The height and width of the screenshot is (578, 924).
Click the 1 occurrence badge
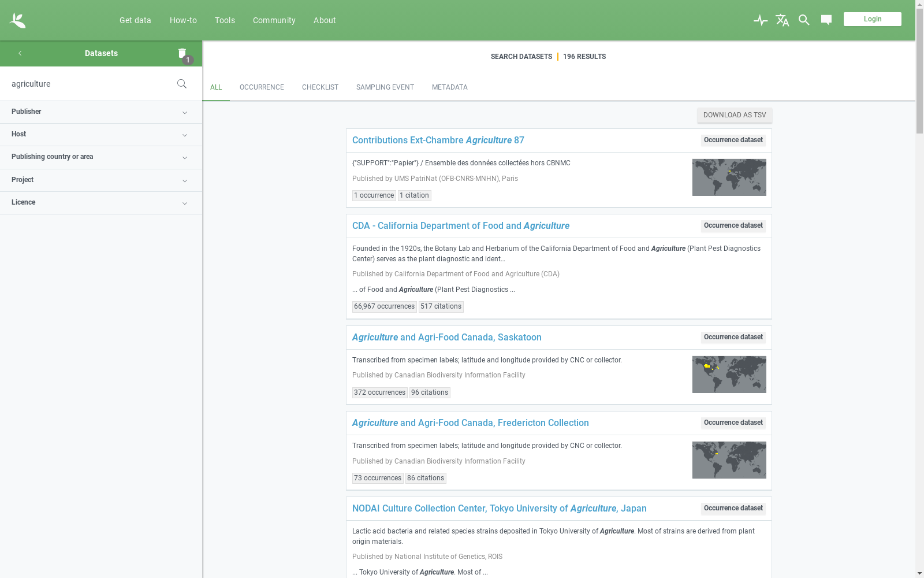tap(374, 196)
